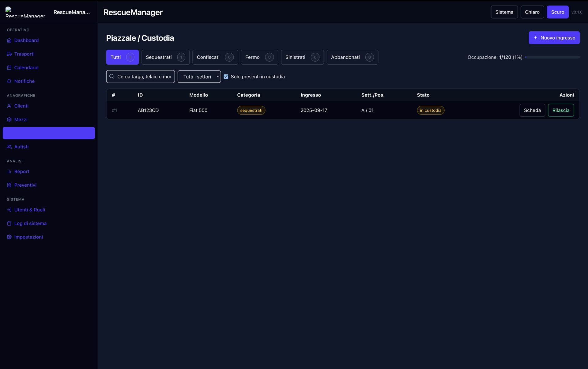Open Scheda for the Fiat 500
The image size is (588, 369).
point(532,110)
